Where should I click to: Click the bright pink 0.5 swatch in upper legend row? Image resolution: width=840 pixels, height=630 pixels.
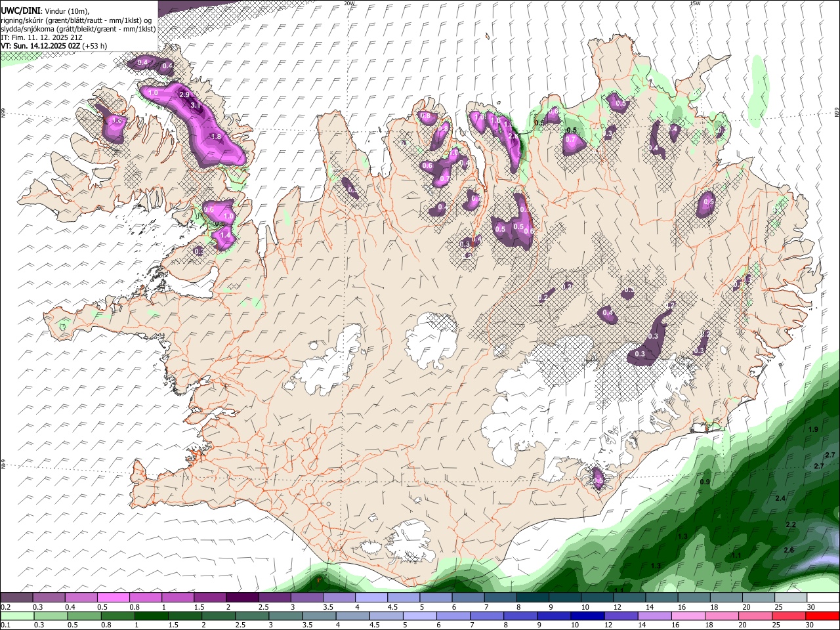click(x=114, y=598)
